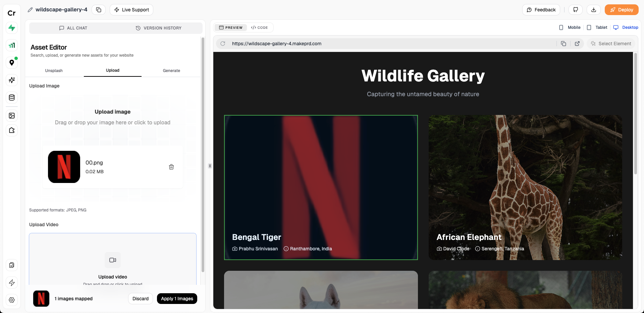
Task: Open the settings gear in sidebar
Action: pyautogui.click(x=12, y=300)
